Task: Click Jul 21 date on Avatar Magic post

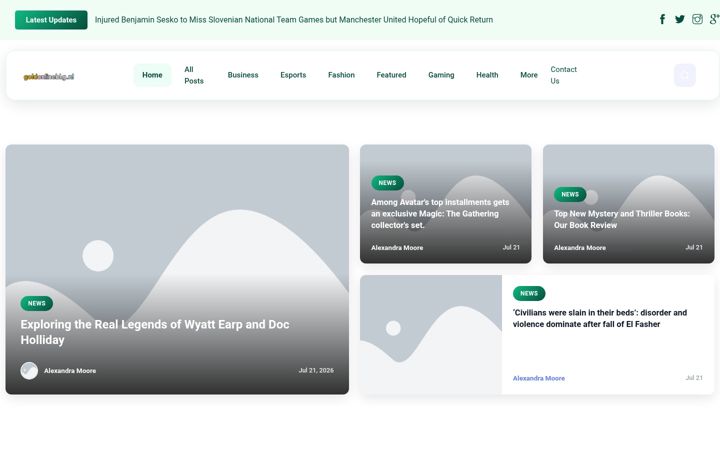Action: (511, 247)
